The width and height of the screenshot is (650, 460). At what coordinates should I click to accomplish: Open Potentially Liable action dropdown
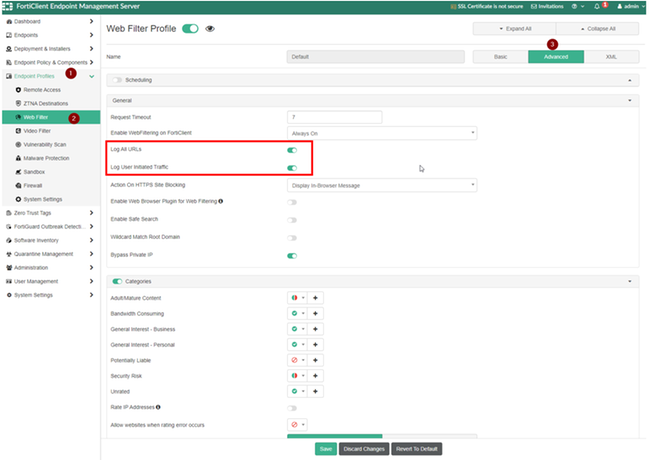[x=297, y=360]
